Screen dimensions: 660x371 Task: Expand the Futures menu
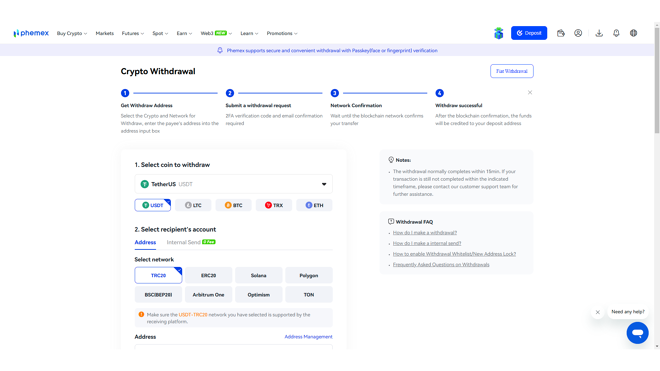pos(133,33)
